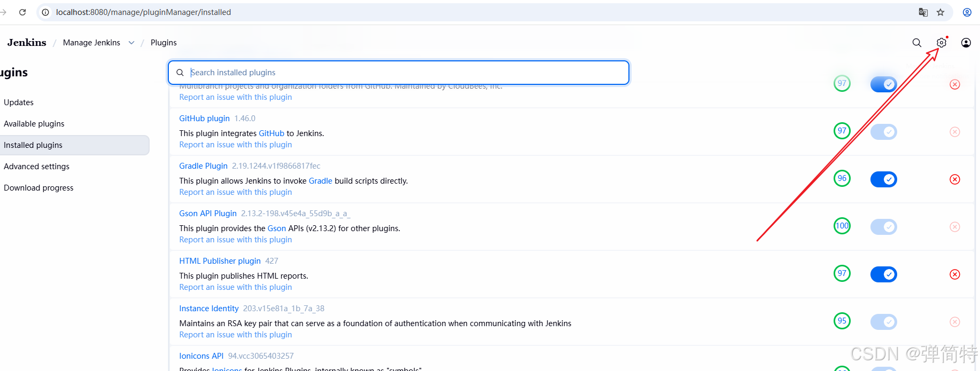Bookmark this page with star icon

(x=940, y=12)
